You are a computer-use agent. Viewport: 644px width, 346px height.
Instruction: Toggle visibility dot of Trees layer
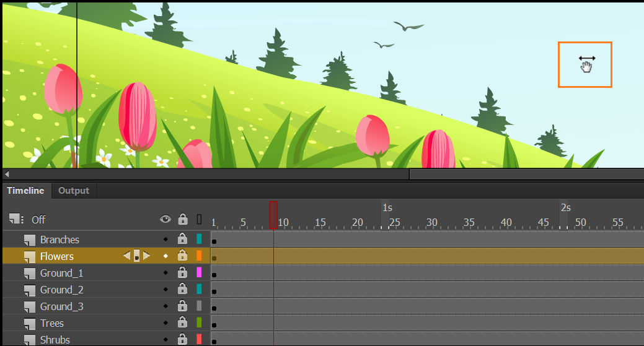[x=165, y=322]
